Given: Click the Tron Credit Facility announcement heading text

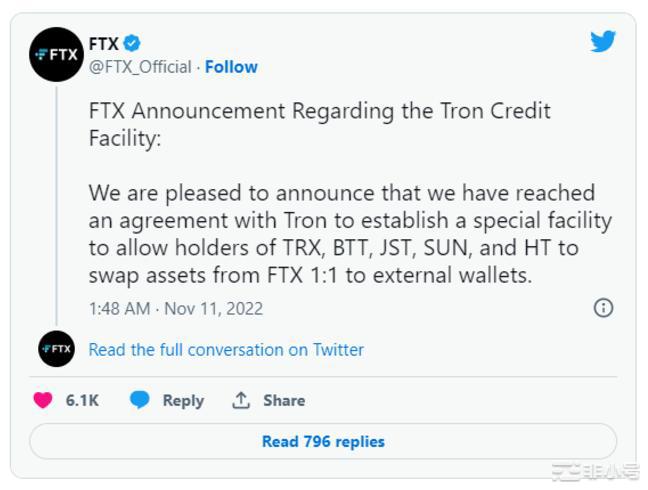Looking at the screenshot, I should (319, 124).
